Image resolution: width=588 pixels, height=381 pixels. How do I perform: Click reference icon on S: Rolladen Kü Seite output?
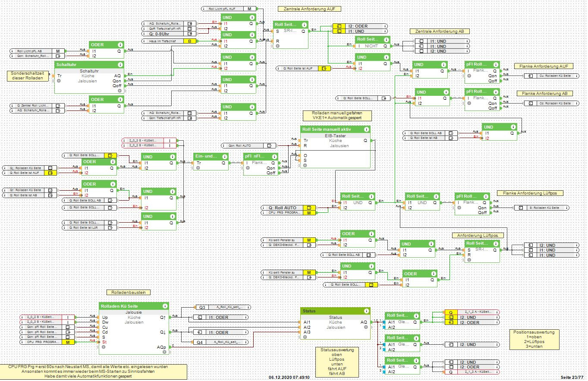point(520,208)
